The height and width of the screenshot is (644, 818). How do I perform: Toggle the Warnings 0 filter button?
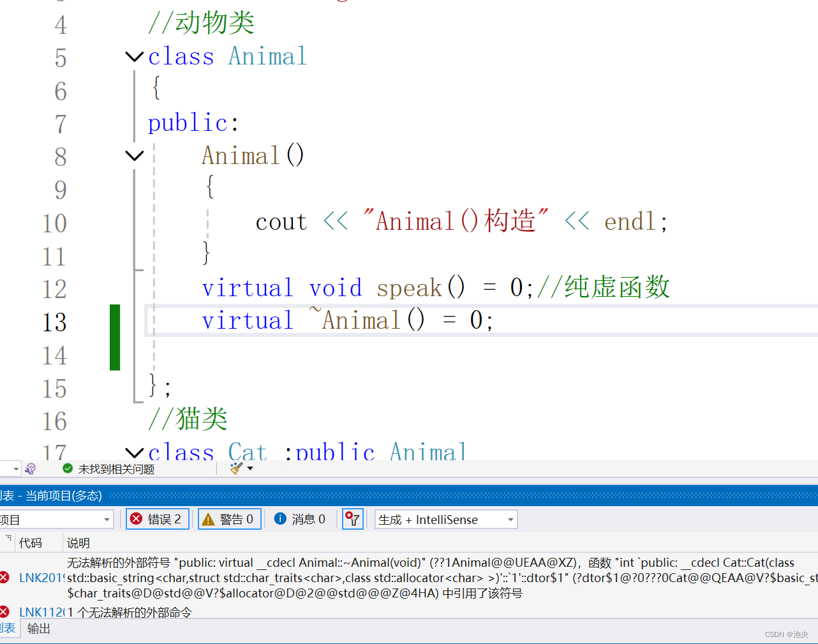point(230,520)
